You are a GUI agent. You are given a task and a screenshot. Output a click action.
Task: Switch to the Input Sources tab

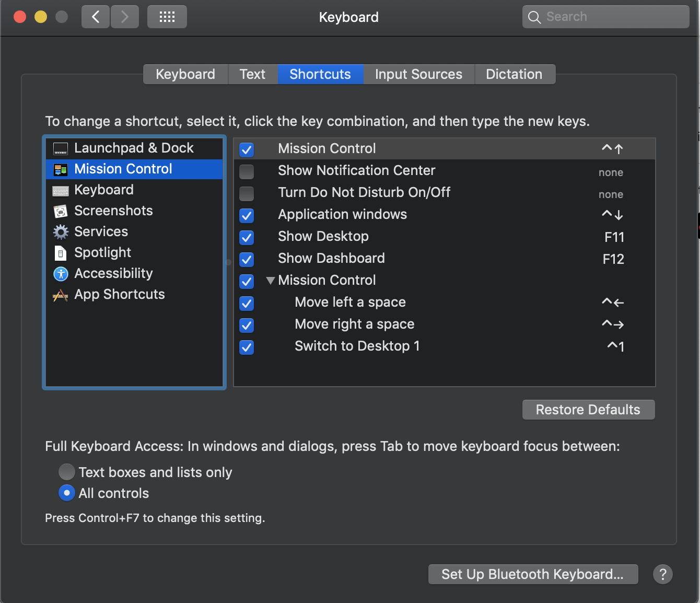pyautogui.click(x=418, y=74)
